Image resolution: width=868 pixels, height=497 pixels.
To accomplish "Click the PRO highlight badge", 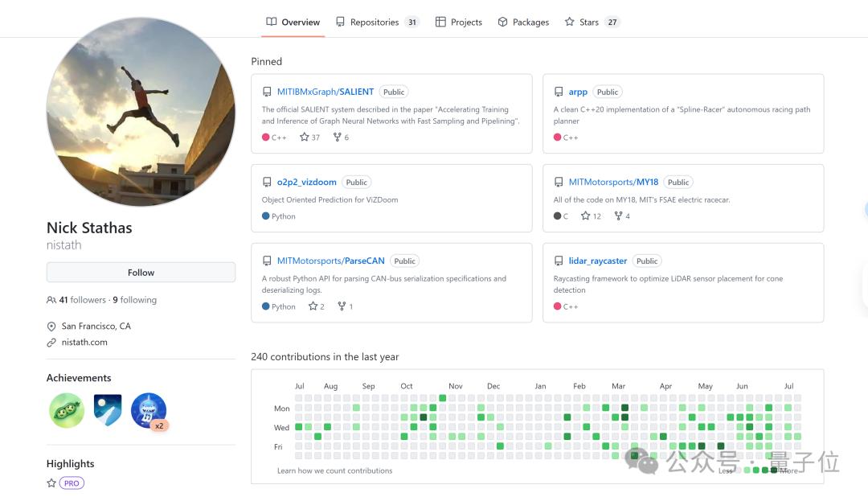I will pyautogui.click(x=72, y=483).
